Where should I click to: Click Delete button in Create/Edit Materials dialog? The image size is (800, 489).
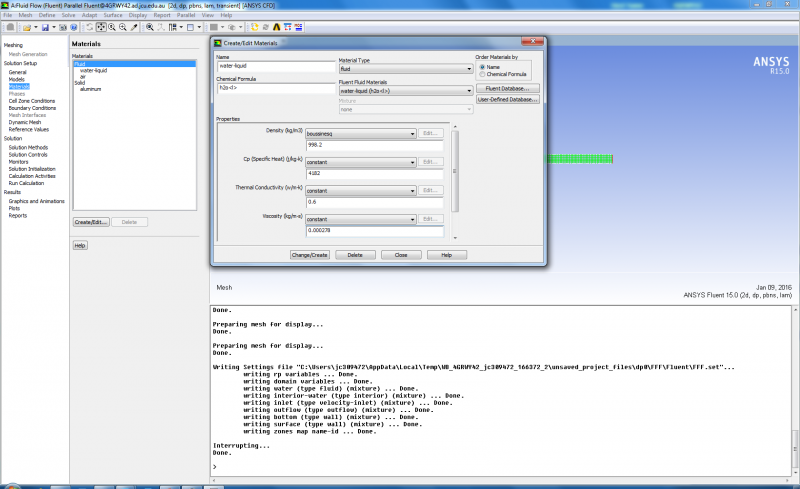pyautogui.click(x=355, y=255)
